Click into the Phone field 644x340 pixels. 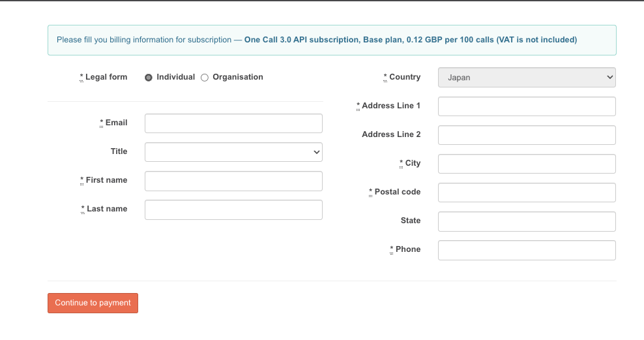(x=527, y=250)
